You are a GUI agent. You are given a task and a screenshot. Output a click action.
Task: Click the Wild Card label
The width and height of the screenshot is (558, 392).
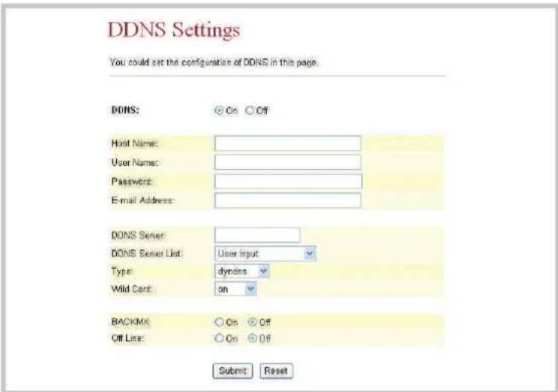pyautogui.click(x=132, y=289)
